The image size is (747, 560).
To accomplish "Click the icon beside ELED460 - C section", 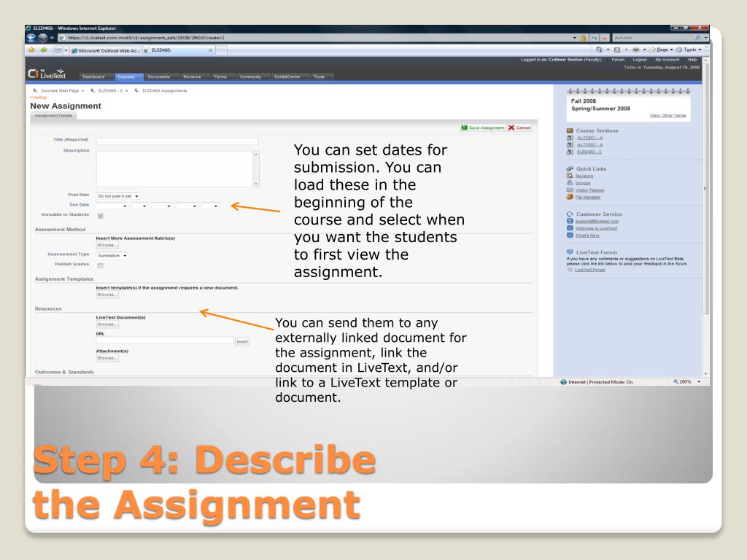I will [570, 152].
